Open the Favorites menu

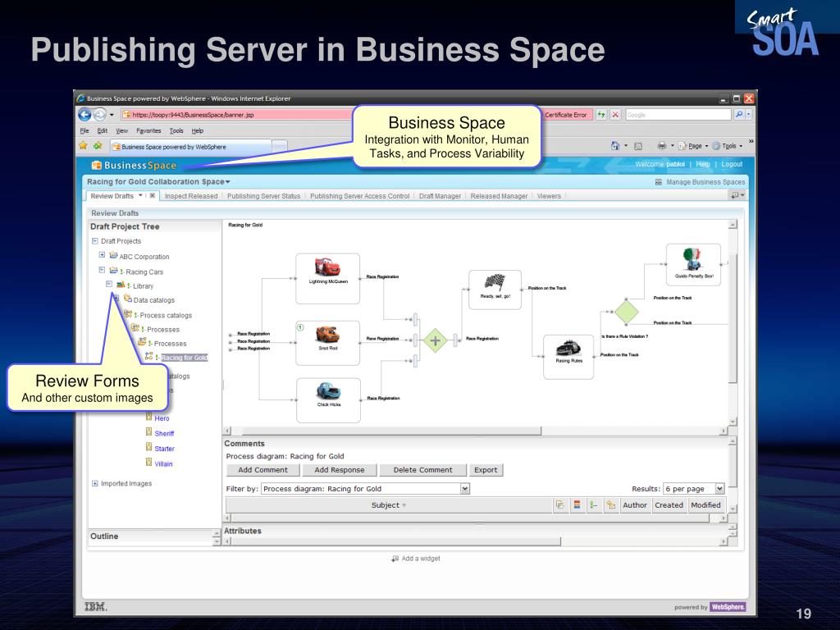tap(148, 130)
